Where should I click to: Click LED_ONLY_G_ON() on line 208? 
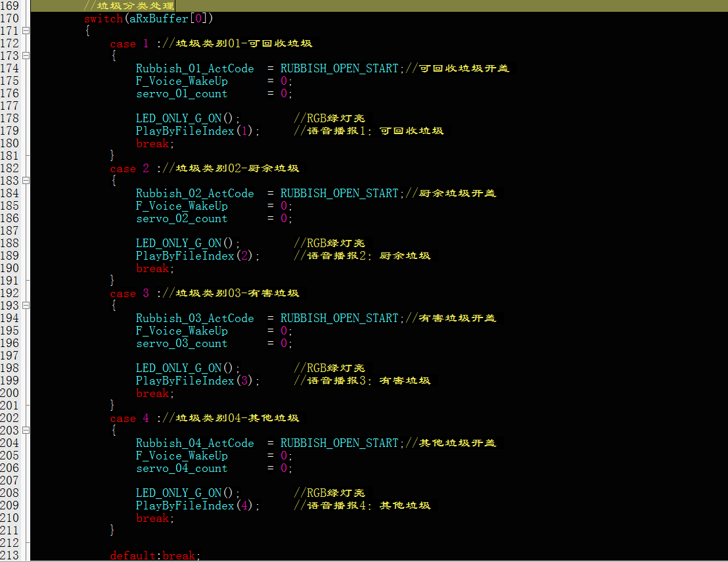coord(185,493)
